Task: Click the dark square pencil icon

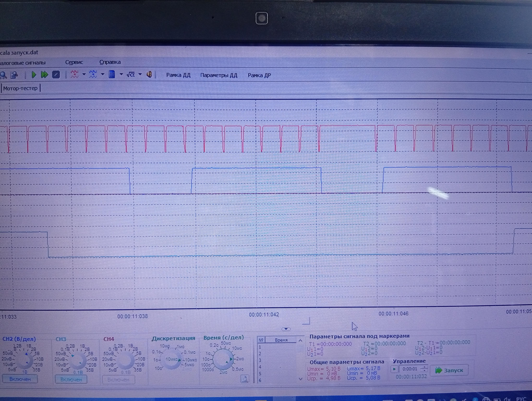Action: point(56,75)
